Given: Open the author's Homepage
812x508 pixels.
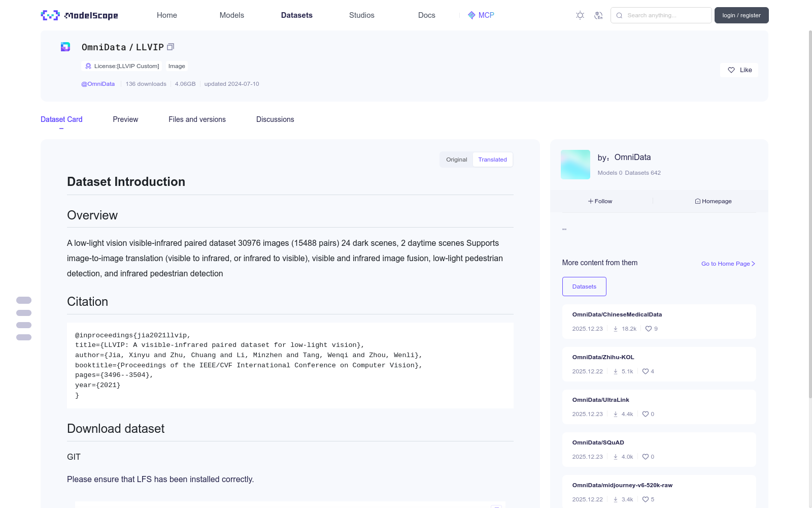Looking at the screenshot, I should 713,201.
